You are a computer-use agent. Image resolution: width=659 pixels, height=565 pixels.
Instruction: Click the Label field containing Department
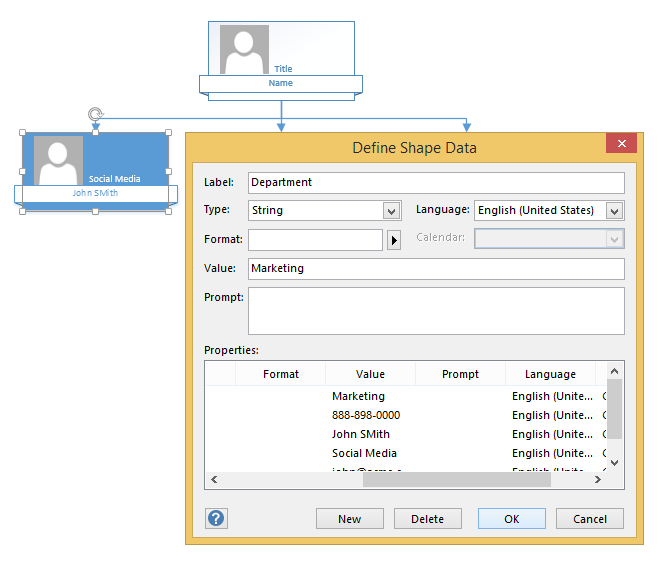click(436, 183)
